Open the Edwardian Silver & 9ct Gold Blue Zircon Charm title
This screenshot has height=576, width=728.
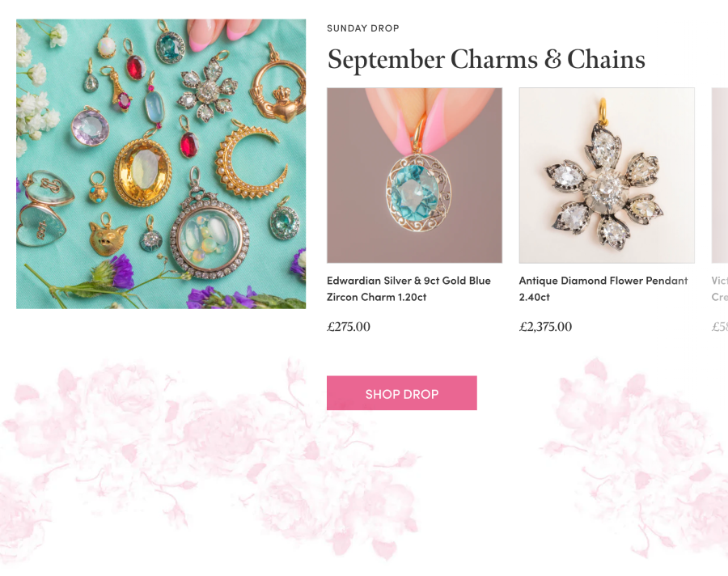tap(408, 289)
